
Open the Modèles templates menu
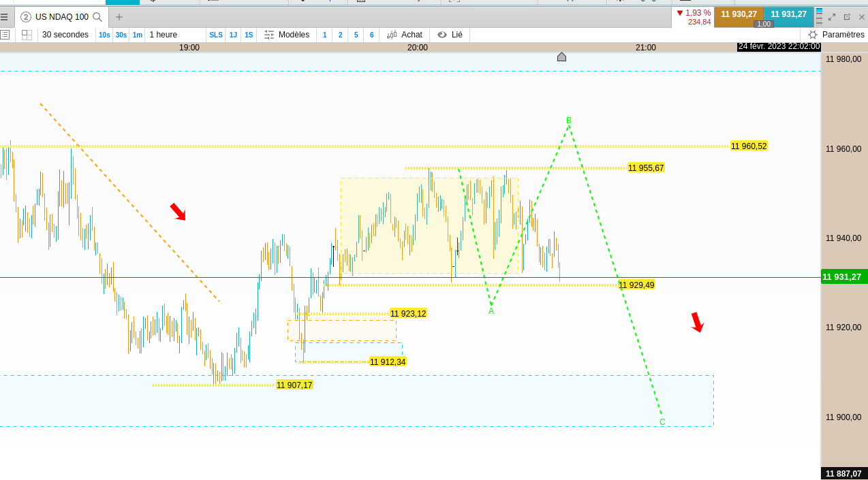(287, 35)
